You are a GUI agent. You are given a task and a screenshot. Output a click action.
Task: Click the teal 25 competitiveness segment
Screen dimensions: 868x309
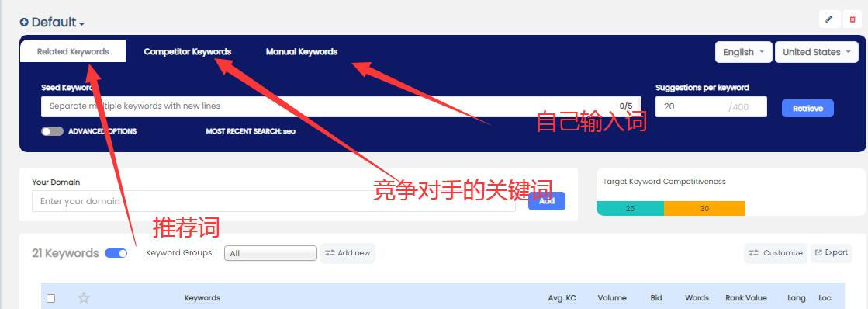point(630,208)
